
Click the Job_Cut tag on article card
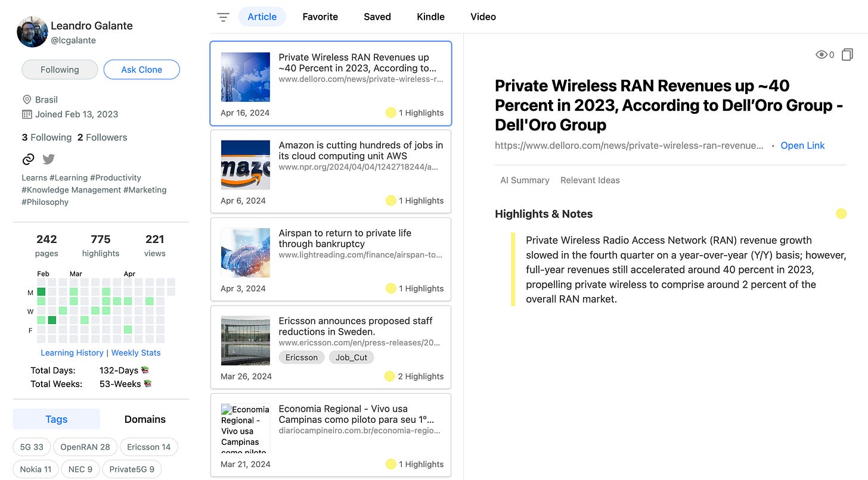pos(352,357)
